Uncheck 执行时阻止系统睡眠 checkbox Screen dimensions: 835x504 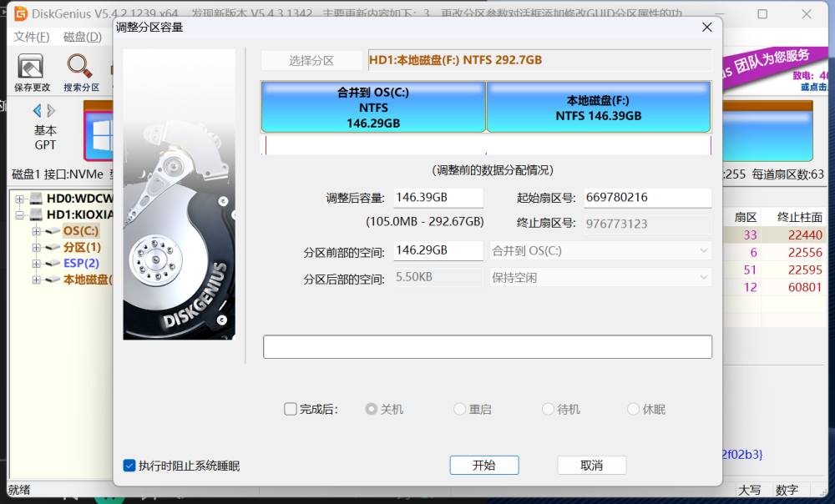pyautogui.click(x=129, y=466)
